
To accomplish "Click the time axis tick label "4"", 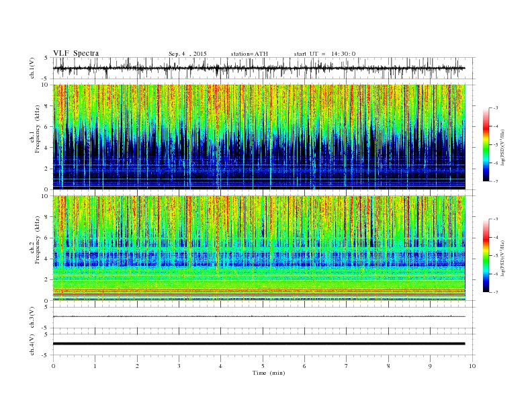I will (220, 366).
